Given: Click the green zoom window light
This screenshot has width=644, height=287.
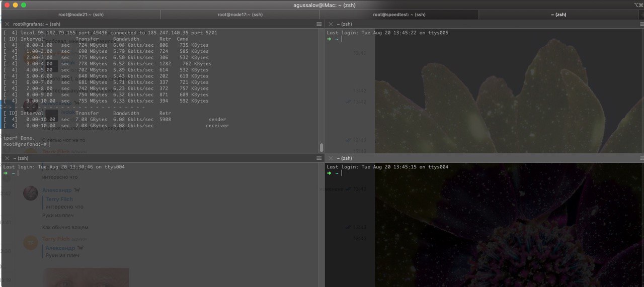Looking at the screenshot, I should point(23,5).
